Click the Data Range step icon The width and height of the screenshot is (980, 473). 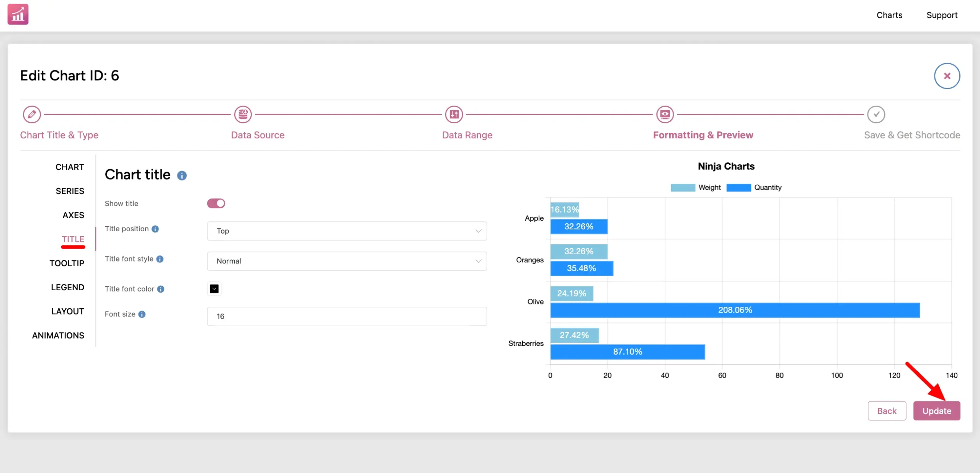coord(454,114)
